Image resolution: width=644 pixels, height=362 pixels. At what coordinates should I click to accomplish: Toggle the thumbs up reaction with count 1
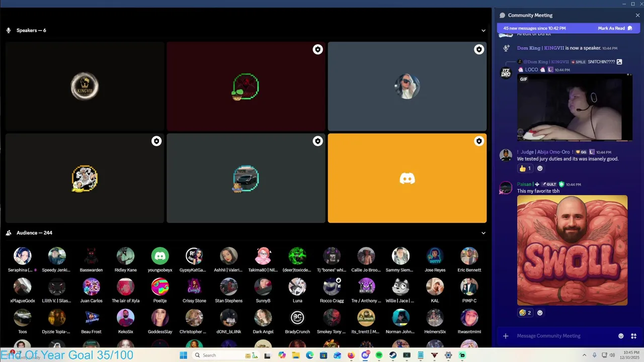click(525, 168)
